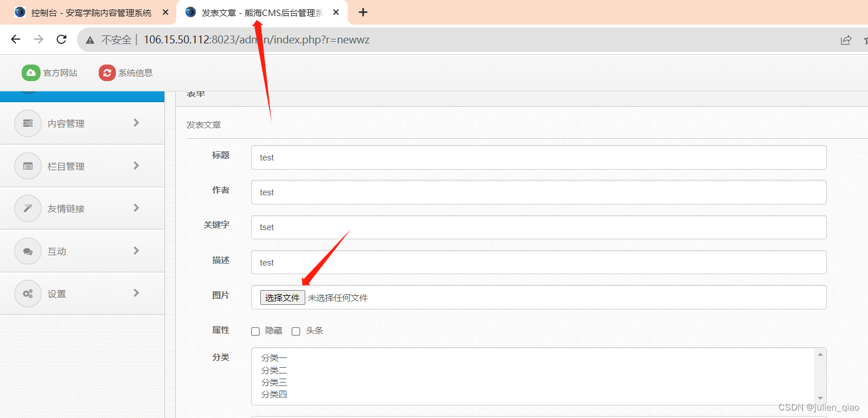Click the share icon in the address bar
The image size is (868, 418).
(x=846, y=40)
